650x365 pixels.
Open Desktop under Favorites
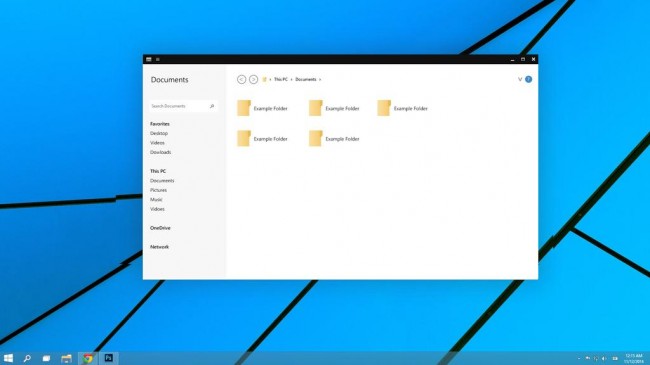pyautogui.click(x=159, y=134)
